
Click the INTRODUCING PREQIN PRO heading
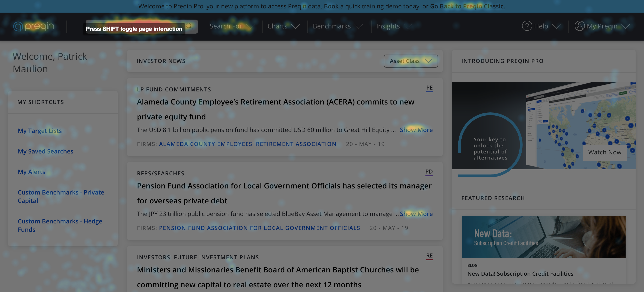pos(502,61)
